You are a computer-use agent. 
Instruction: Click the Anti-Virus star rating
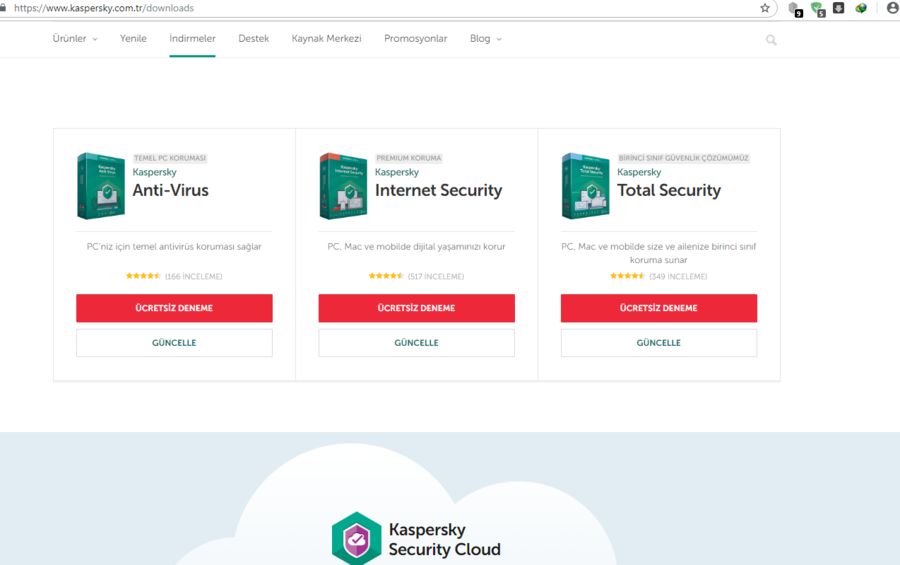[x=143, y=276]
